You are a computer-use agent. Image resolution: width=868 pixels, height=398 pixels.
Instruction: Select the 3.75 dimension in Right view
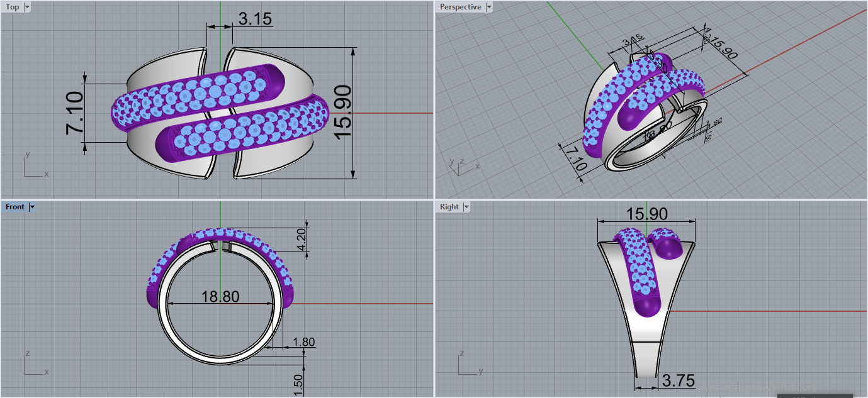679,380
